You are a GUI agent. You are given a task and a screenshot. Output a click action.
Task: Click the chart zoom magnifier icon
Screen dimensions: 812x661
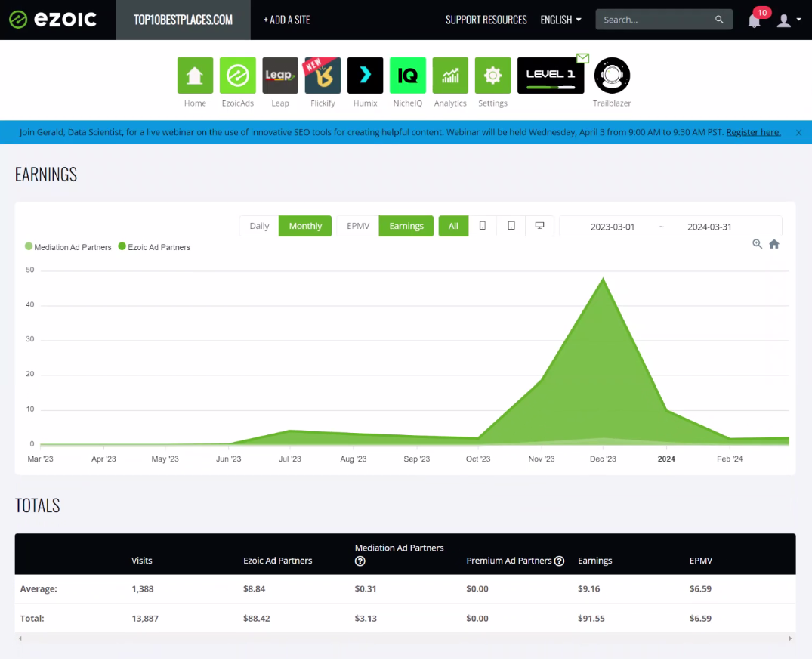[757, 244]
